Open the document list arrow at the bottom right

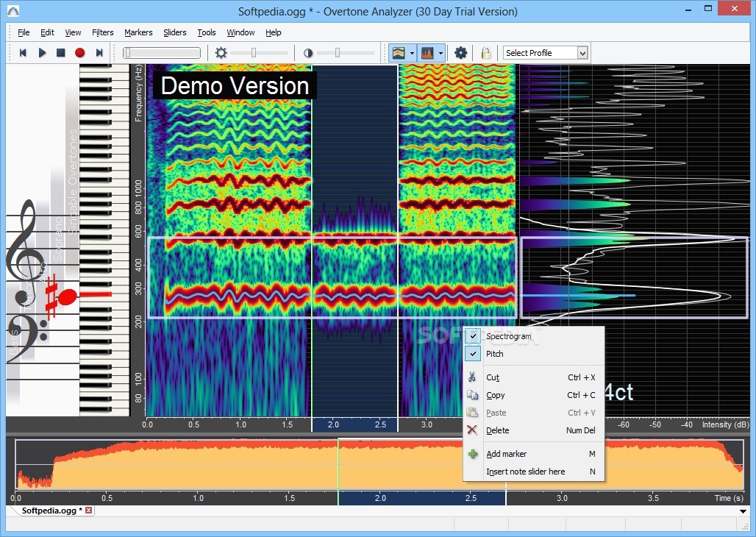click(x=743, y=511)
